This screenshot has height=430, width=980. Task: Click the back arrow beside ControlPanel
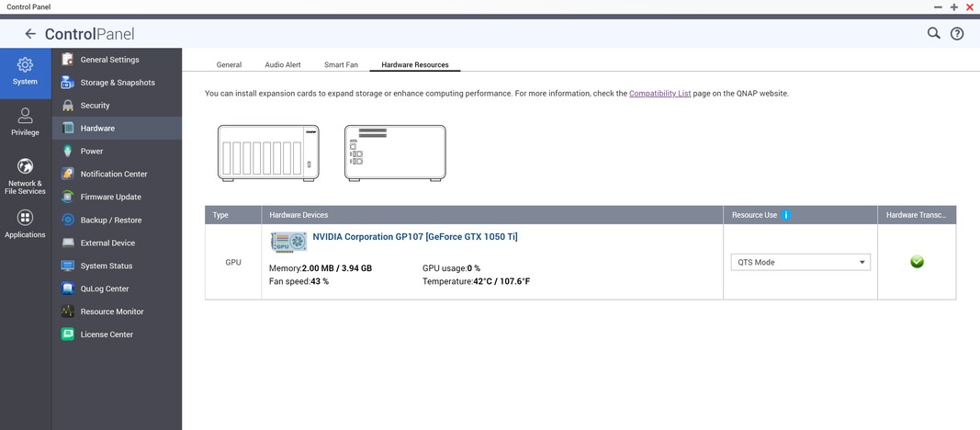[x=30, y=34]
